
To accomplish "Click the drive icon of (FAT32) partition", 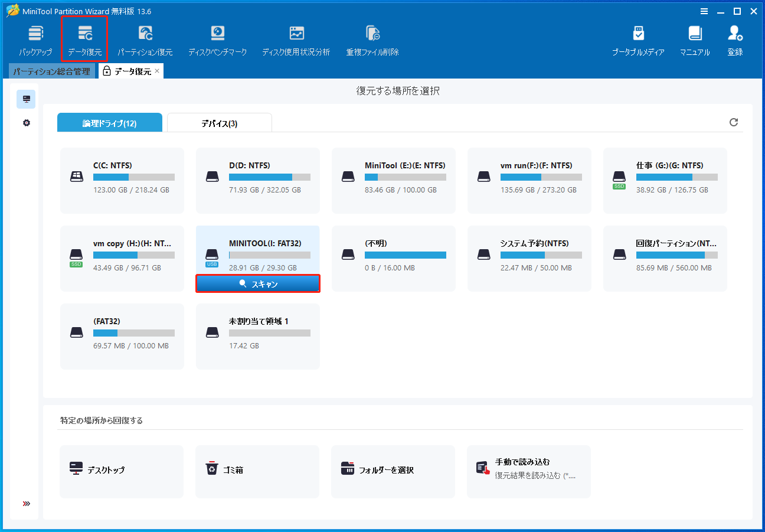I will [x=76, y=332].
